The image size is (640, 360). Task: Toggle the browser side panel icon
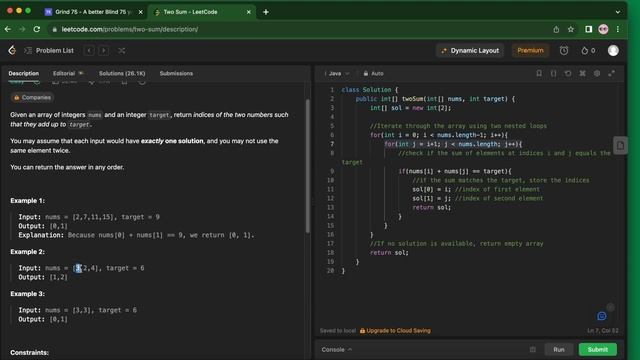click(589, 29)
